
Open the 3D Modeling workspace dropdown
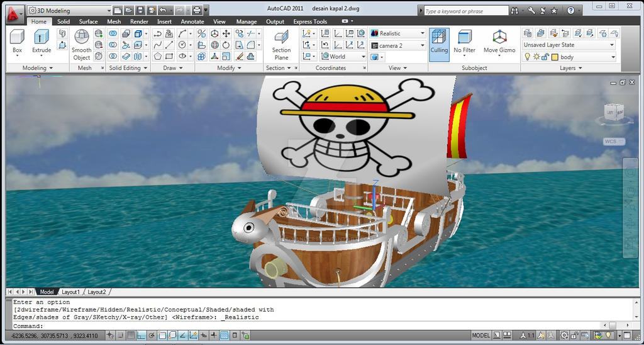[69, 11]
